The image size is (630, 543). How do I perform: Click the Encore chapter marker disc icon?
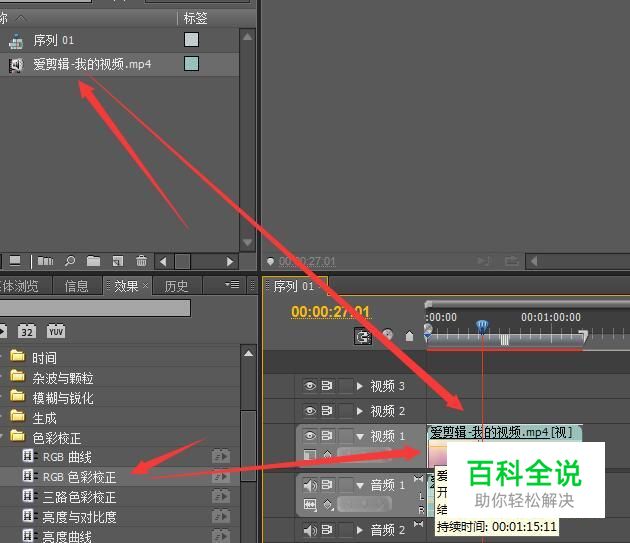pyautogui.click(x=388, y=335)
